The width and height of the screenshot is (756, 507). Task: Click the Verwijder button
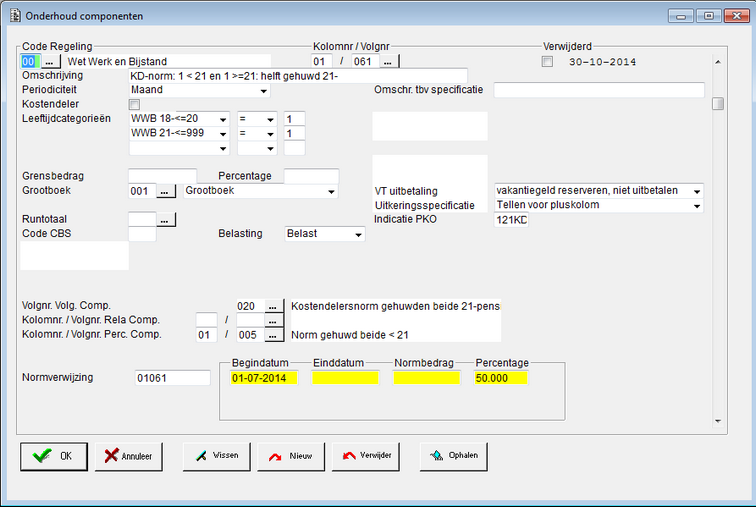(x=365, y=456)
